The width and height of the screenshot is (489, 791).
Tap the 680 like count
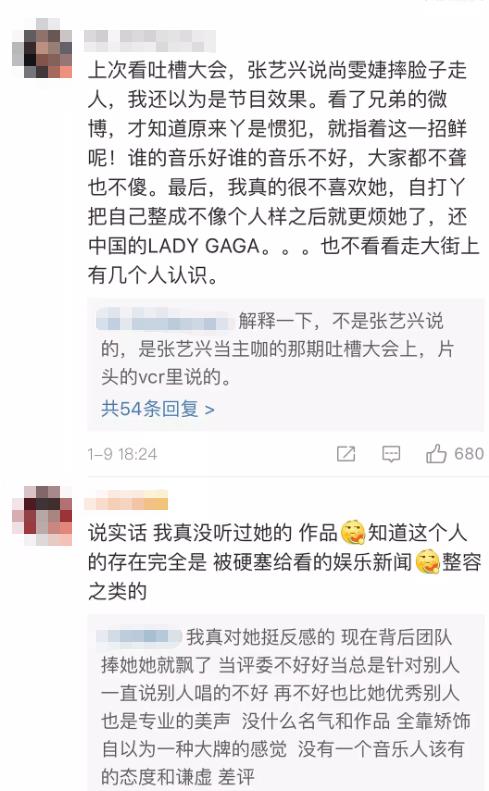click(x=469, y=454)
